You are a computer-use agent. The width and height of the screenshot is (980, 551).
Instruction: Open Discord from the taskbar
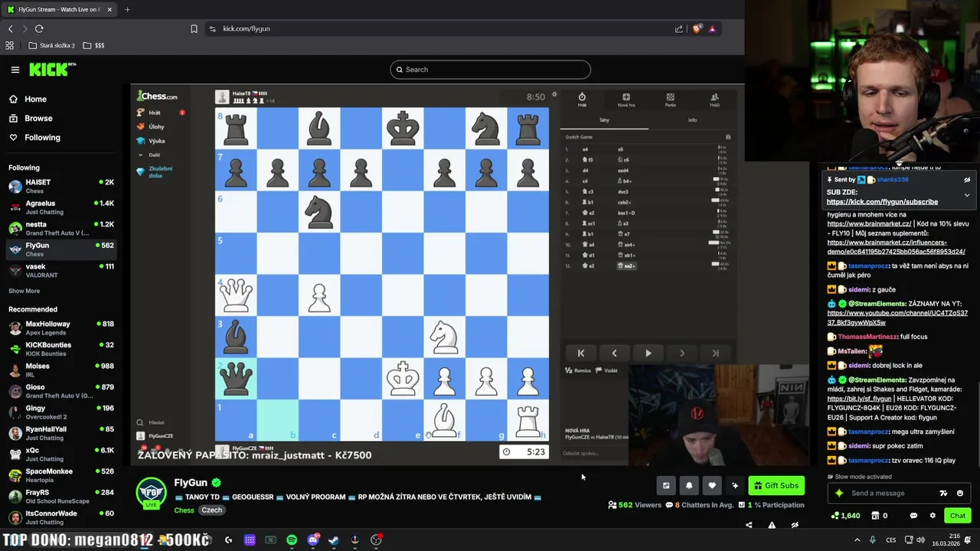point(312,540)
